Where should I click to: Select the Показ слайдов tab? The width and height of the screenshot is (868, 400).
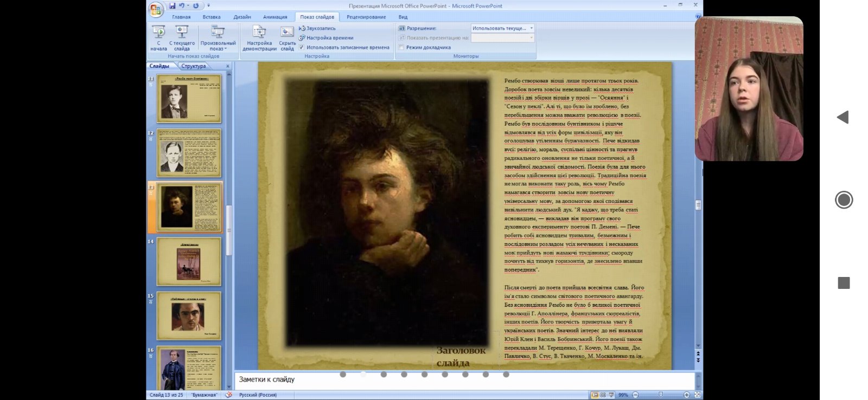[317, 17]
